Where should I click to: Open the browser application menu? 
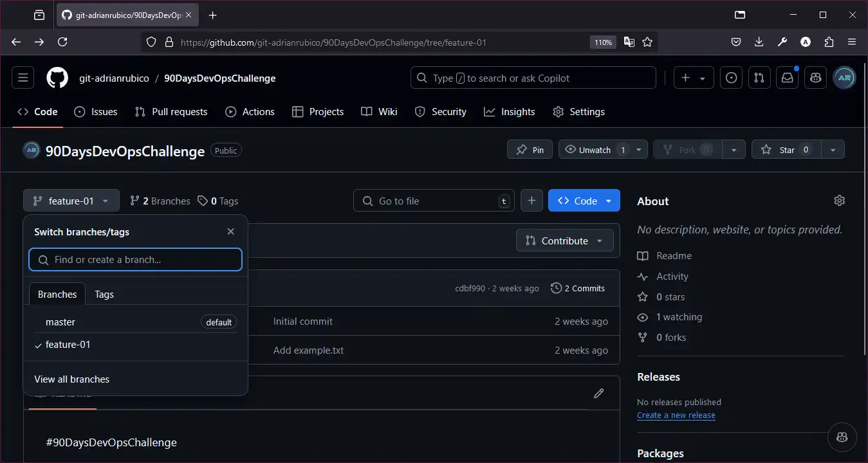point(852,42)
